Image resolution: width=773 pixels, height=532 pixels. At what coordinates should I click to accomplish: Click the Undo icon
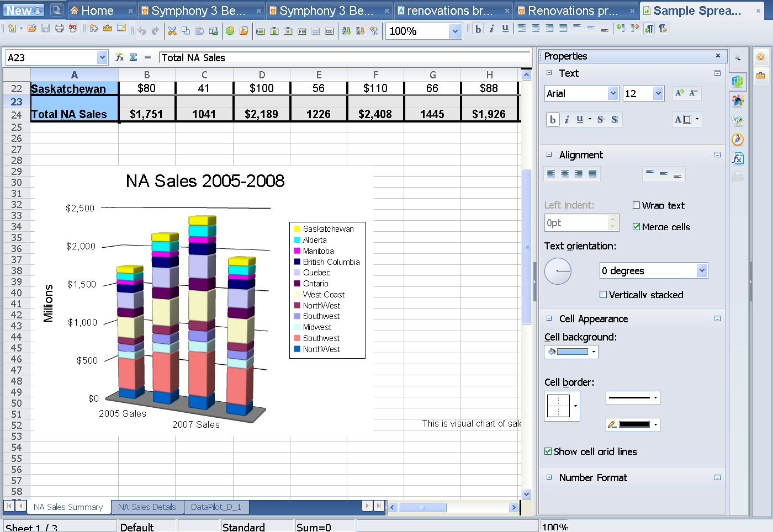(142, 31)
